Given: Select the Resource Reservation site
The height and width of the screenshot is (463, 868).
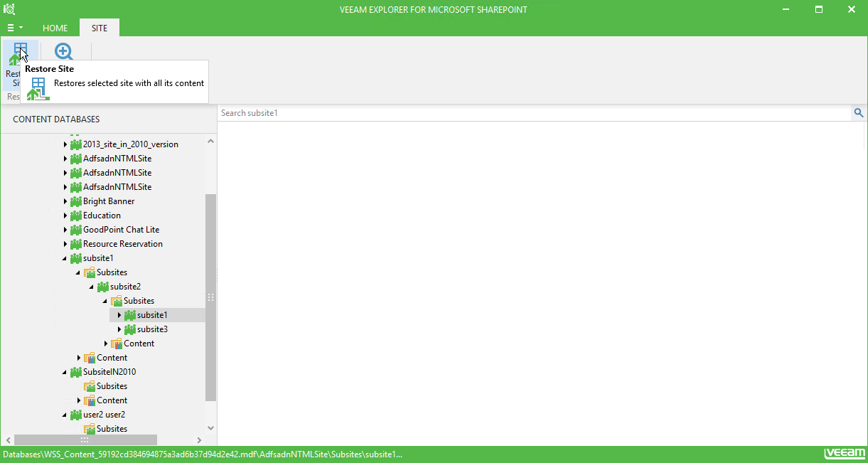Looking at the screenshot, I should pos(123,244).
